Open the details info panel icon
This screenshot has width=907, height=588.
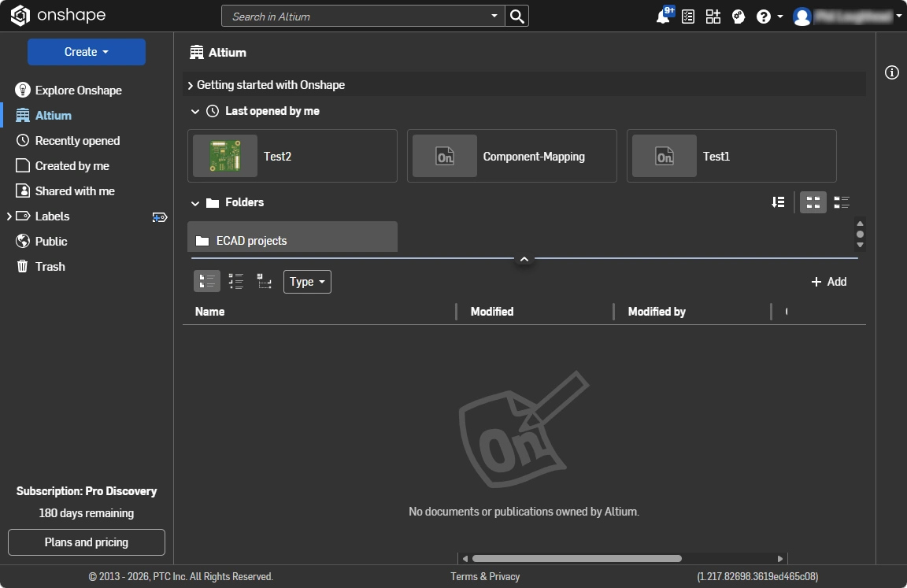point(892,72)
